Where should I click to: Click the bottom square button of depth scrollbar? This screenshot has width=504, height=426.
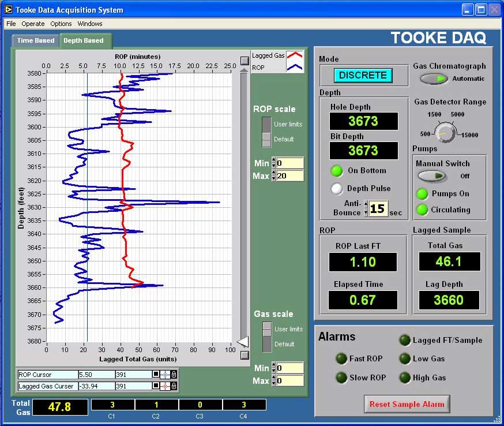[245, 355]
